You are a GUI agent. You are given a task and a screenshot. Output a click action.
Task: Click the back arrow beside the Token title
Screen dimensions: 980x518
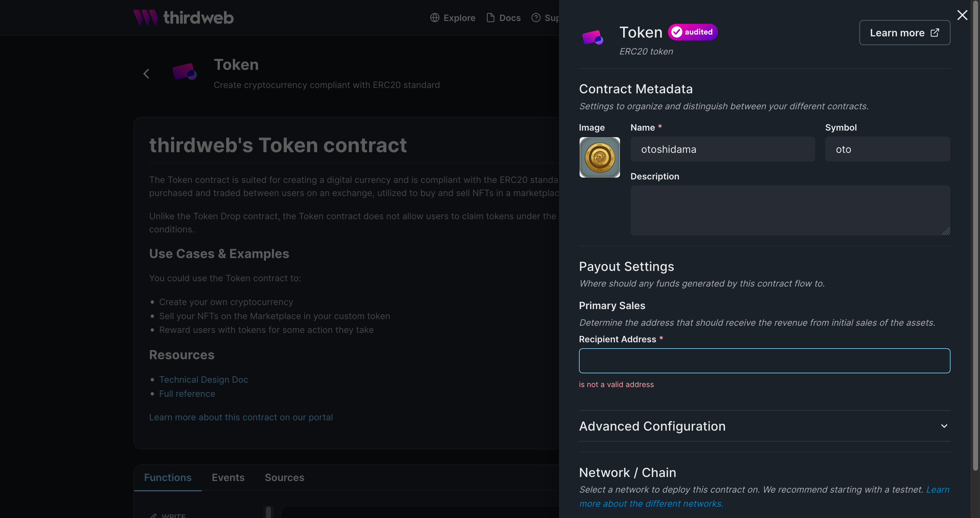147,73
